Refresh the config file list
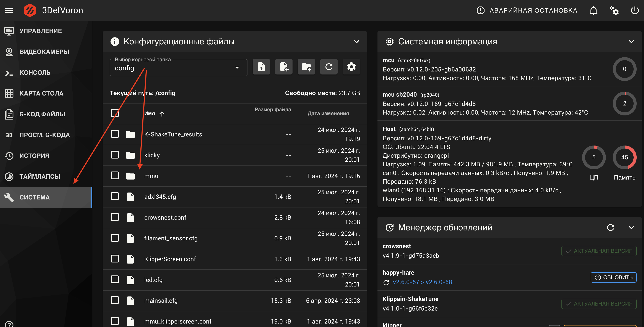The height and width of the screenshot is (327, 644). [329, 67]
